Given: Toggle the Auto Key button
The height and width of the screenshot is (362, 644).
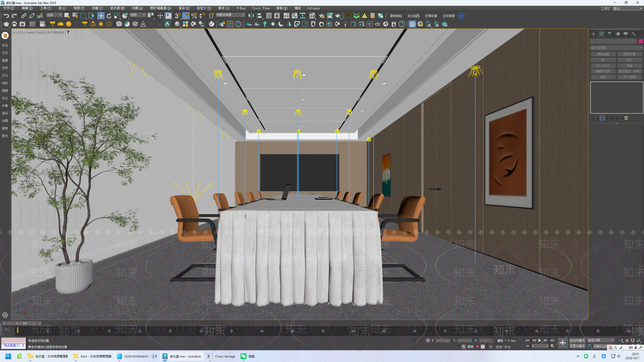Looking at the screenshot, I should [x=577, y=340].
